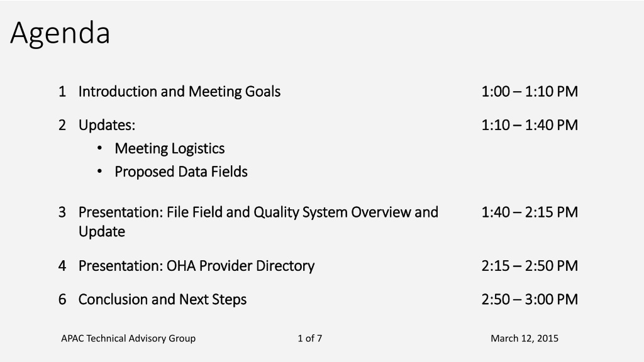Click the 1 of 7 page indicator
Image resolution: width=644 pixels, height=362 pixels.
click(309, 339)
